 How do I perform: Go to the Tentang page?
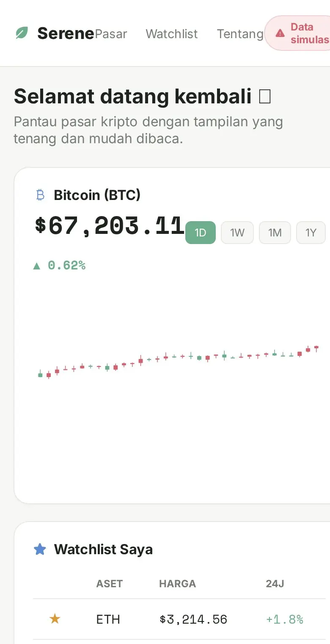coord(240,34)
